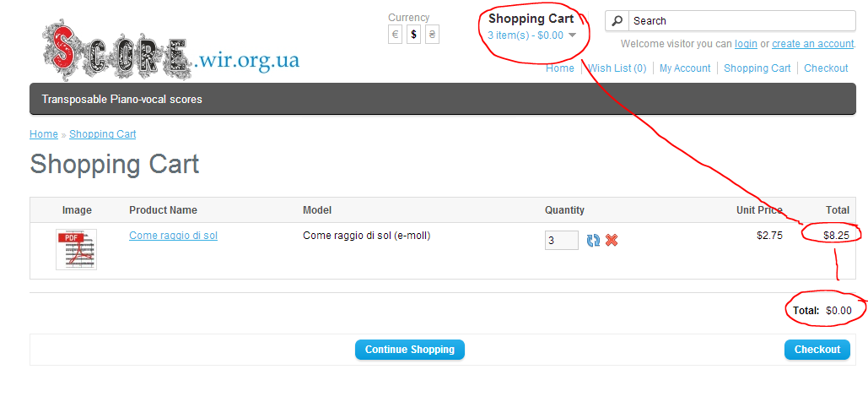Select the model text 'Come raggio di sol (e-moll)'

pos(366,235)
